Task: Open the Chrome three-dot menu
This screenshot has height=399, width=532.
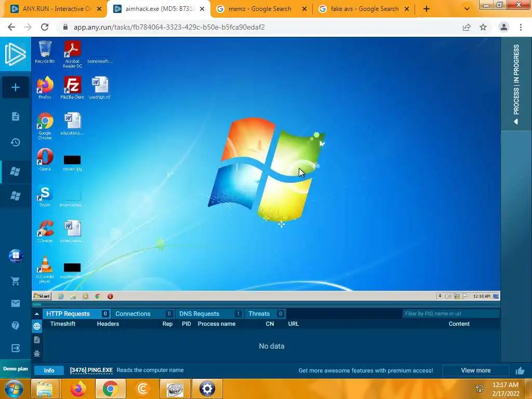Action: (x=521, y=27)
